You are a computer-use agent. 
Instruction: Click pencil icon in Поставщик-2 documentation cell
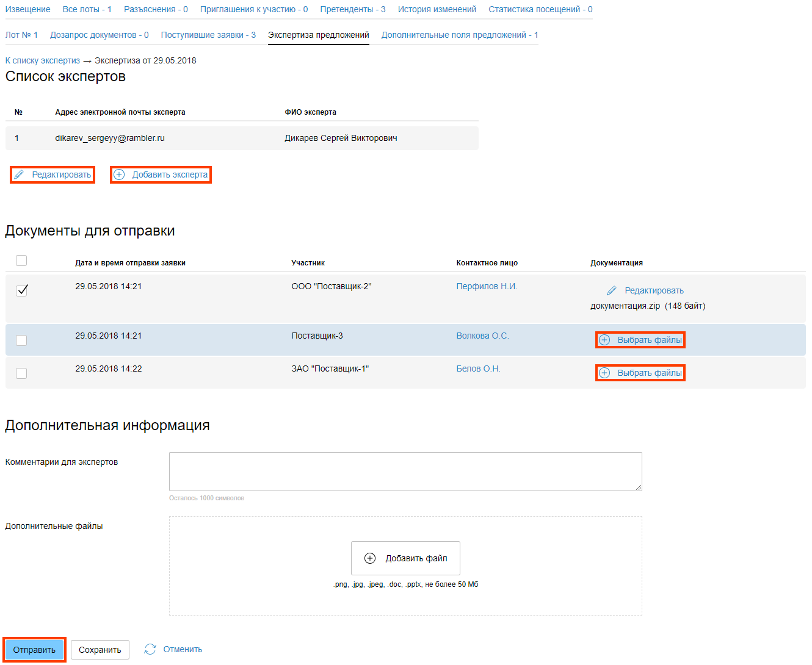(612, 291)
